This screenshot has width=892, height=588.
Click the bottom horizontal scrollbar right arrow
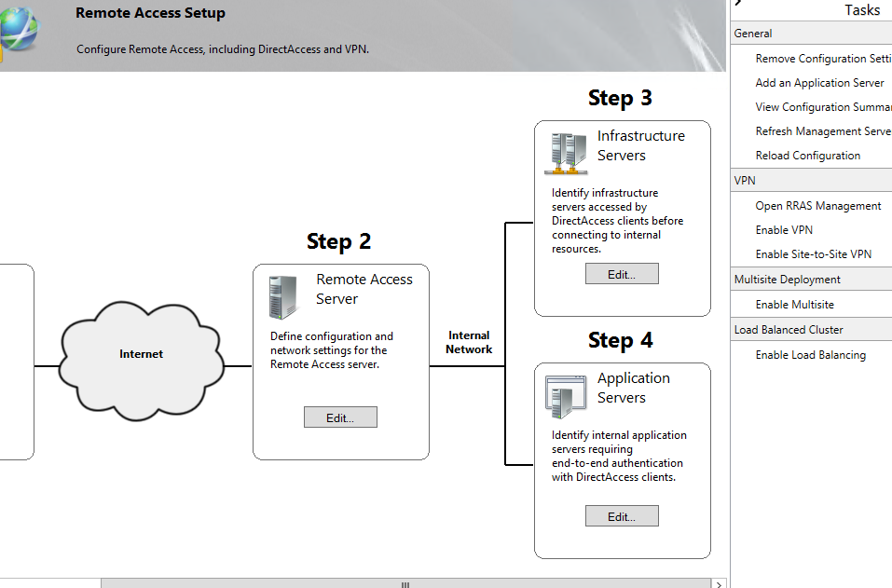(719, 583)
